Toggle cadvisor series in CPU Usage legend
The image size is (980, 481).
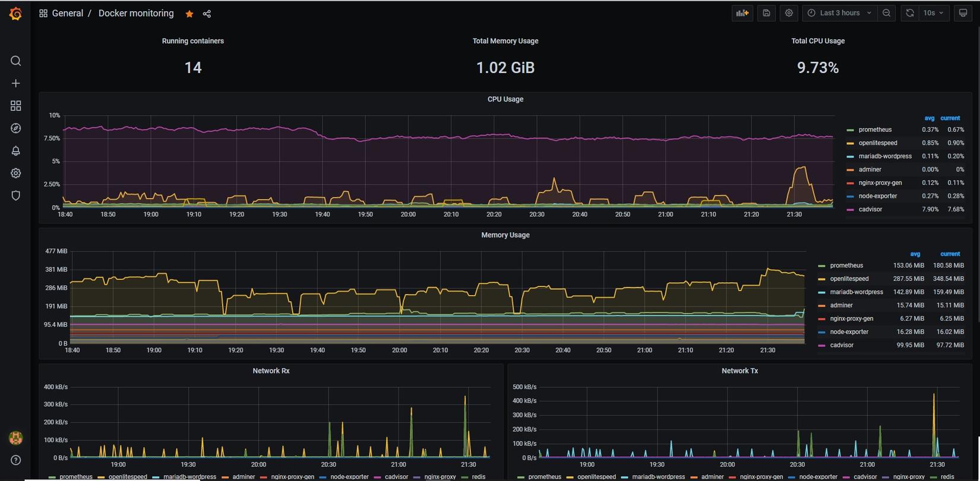pos(870,210)
